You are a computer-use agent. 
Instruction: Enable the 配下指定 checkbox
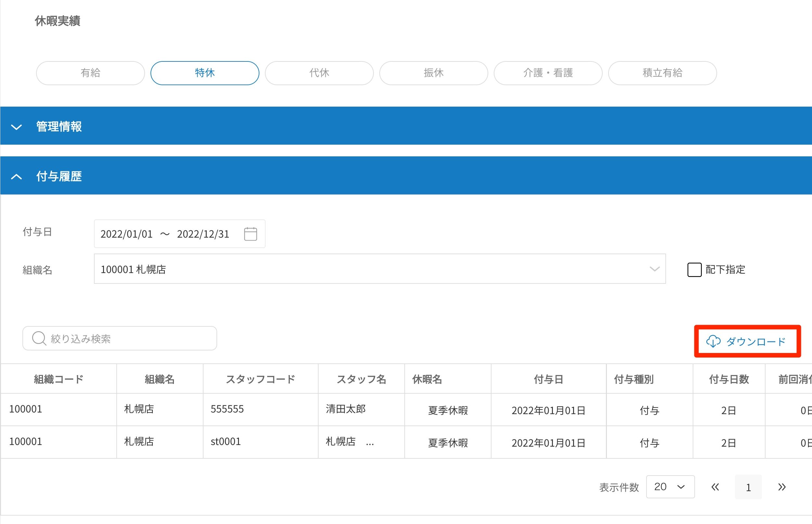point(694,270)
